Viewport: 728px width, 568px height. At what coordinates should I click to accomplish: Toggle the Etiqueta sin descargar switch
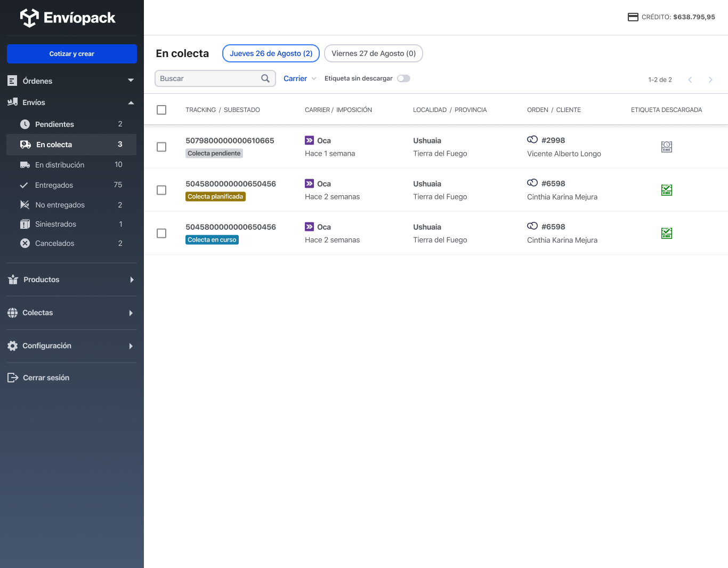click(x=403, y=78)
